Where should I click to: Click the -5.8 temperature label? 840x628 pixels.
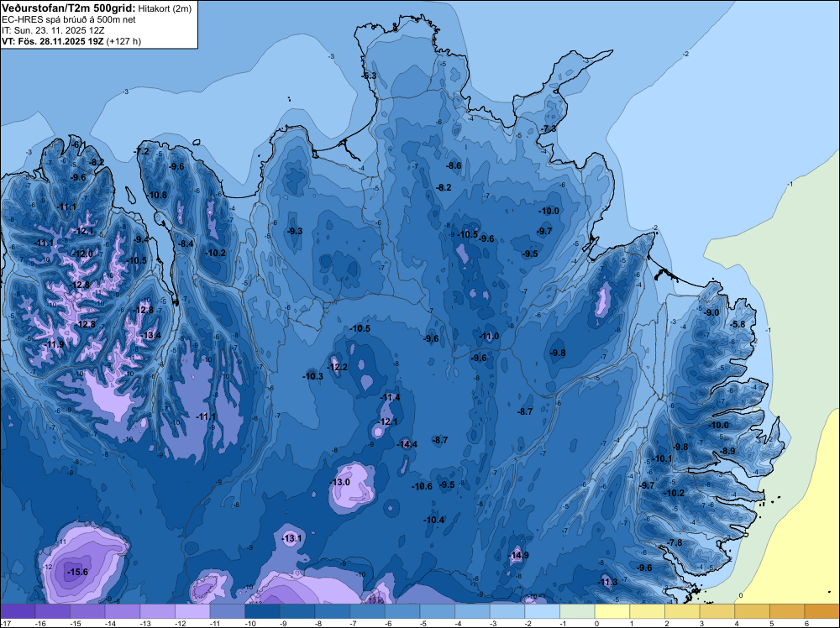738,324
